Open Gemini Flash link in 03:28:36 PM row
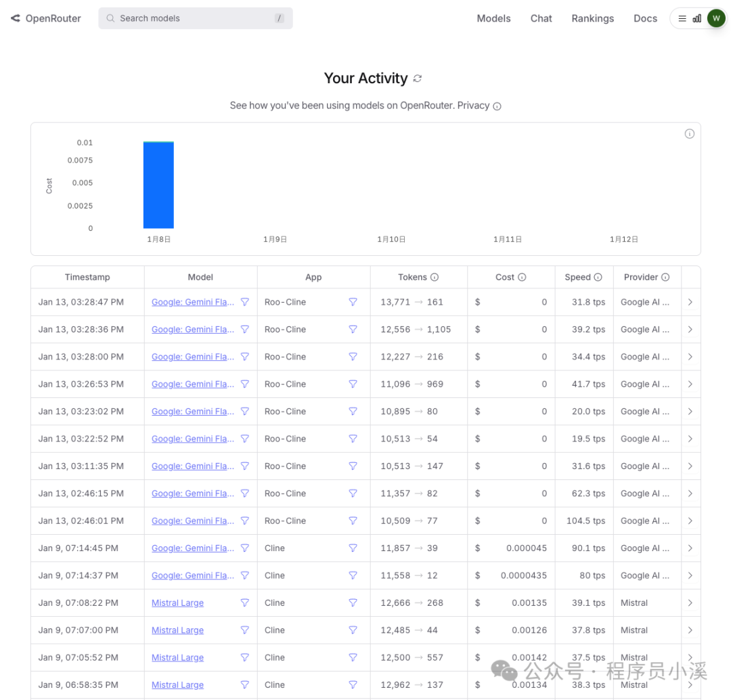 pos(192,329)
